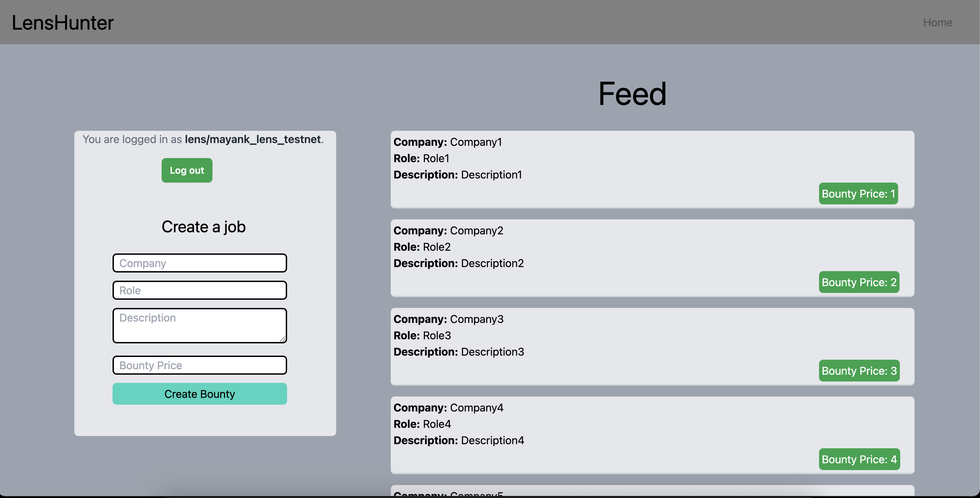Open the Home navigation link
980x498 pixels.
click(x=937, y=22)
